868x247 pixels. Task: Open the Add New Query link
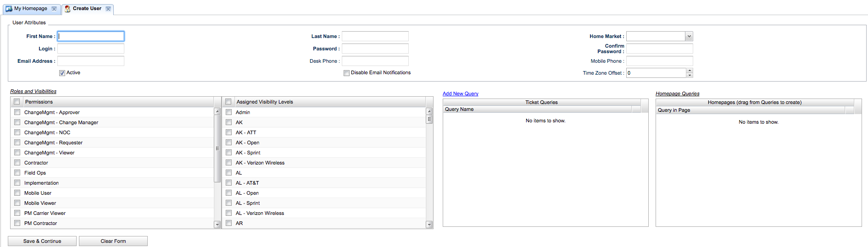(x=460, y=93)
